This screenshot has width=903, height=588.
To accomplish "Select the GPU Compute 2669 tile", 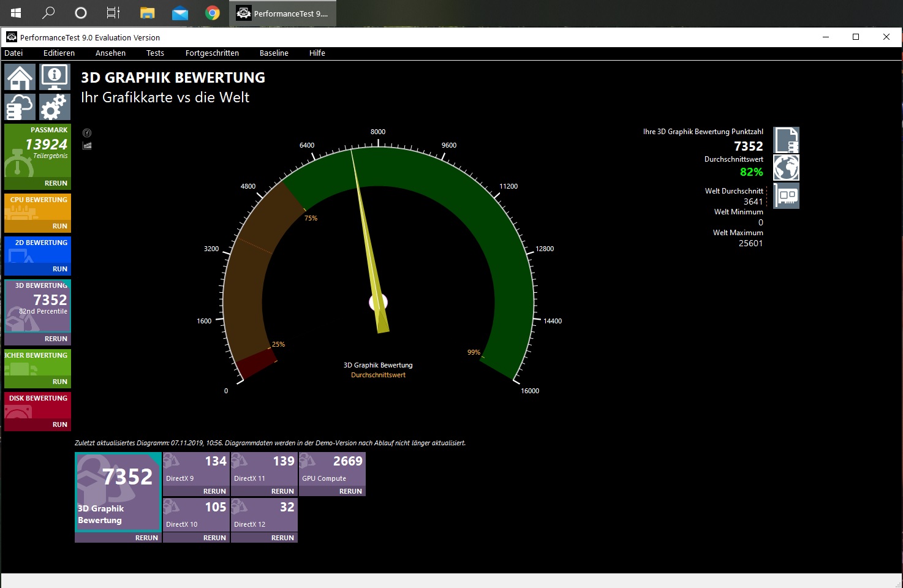I will pos(332,469).
